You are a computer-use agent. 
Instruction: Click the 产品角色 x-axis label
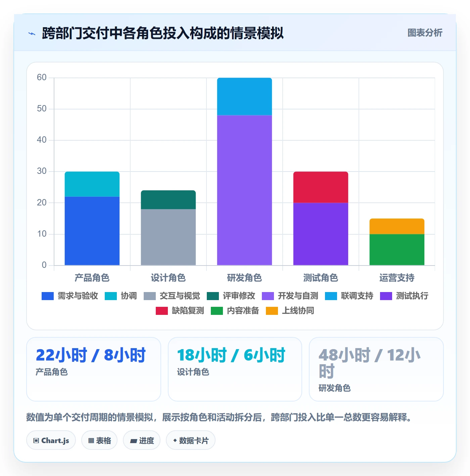pos(92,278)
